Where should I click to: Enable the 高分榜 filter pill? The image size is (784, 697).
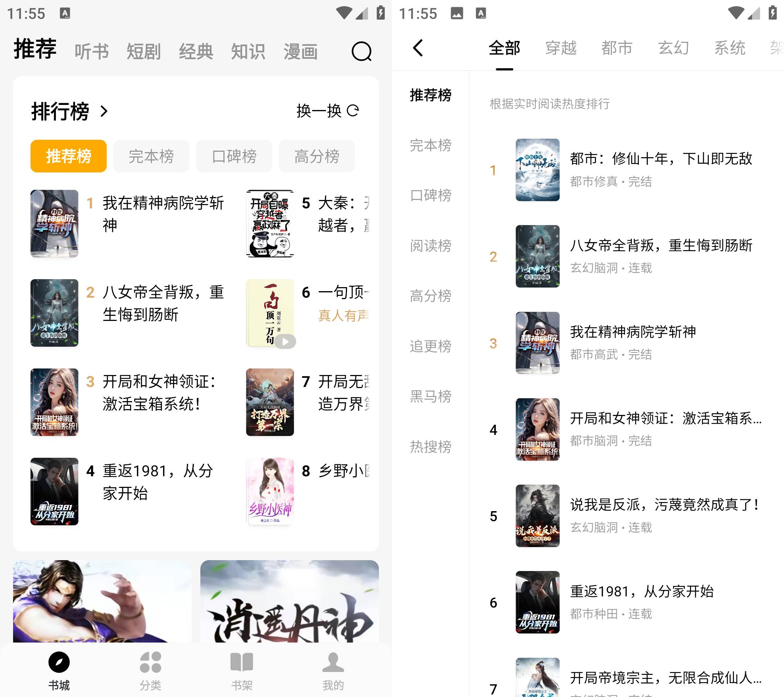point(317,156)
